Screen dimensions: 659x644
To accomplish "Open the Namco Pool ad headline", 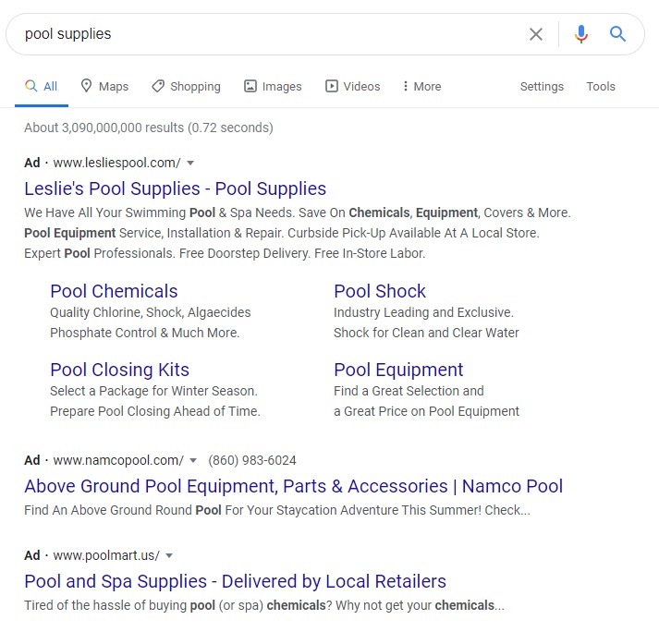I will click(x=293, y=487).
